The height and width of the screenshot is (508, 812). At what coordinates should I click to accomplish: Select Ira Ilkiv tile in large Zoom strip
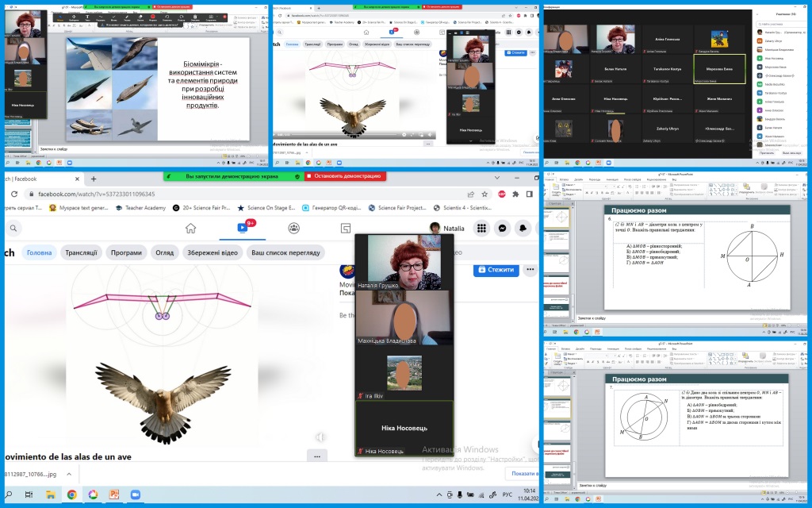[x=404, y=373]
